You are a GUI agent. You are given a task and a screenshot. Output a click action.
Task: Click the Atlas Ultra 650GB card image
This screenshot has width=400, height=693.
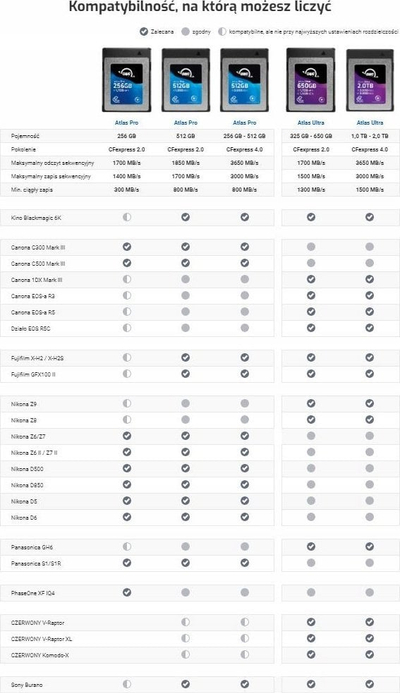(311, 80)
